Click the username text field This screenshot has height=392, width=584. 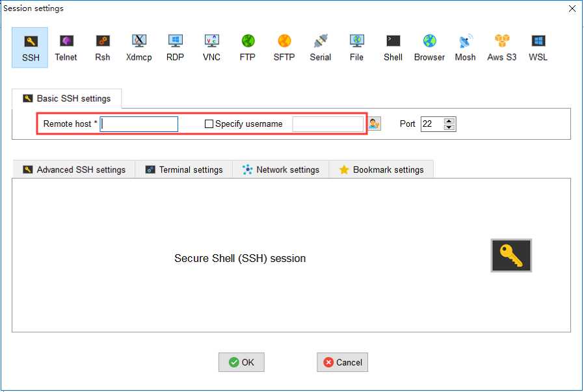(x=328, y=124)
